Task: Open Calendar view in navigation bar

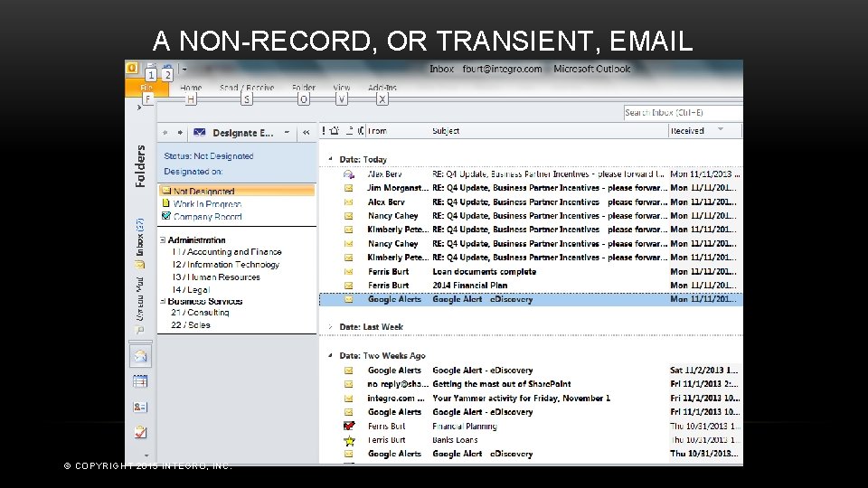Action: coord(141,381)
